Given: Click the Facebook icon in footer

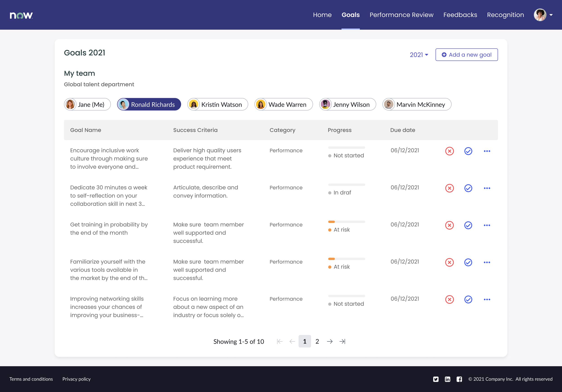Looking at the screenshot, I should 459,379.
